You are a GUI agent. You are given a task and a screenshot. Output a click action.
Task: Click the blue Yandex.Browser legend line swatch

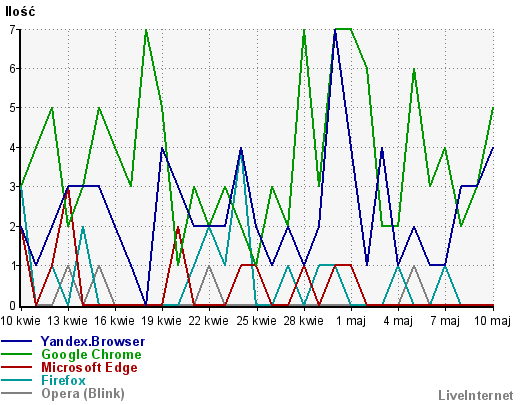[x=17, y=341]
